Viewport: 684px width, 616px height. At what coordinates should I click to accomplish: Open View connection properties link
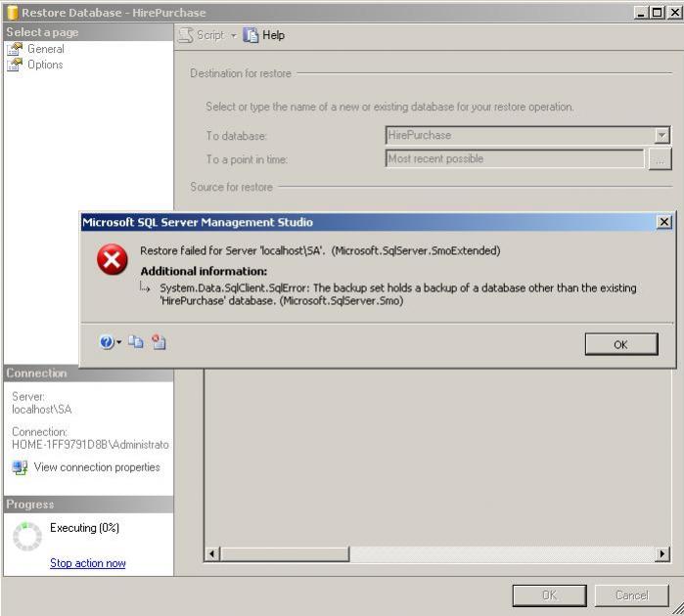[97, 467]
